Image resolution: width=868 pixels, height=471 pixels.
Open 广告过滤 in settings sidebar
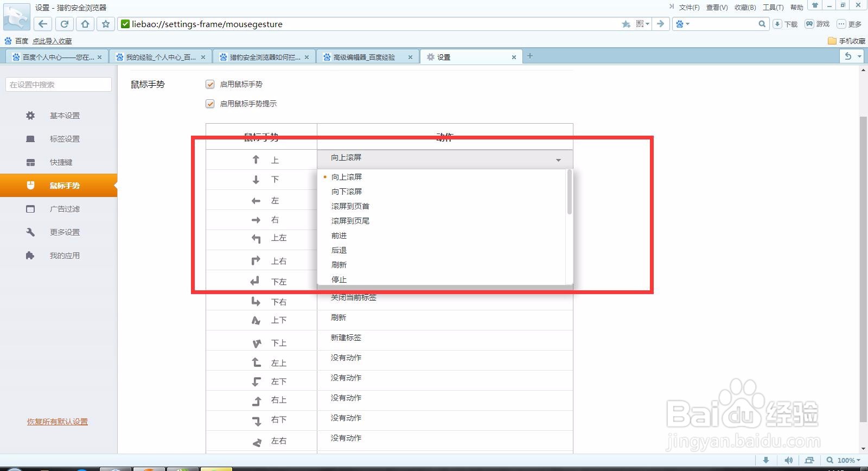pyautogui.click(x=59, y=209)
